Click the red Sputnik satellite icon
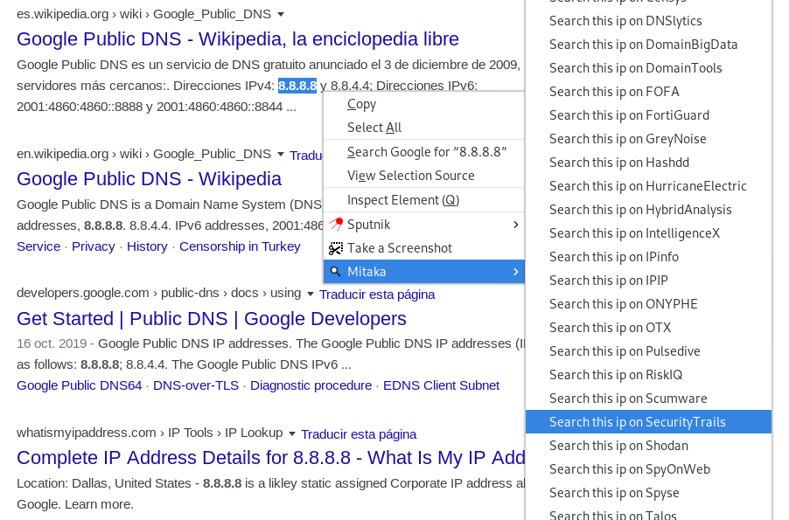Viewport: 789px width, 520px height. [336, 224]
